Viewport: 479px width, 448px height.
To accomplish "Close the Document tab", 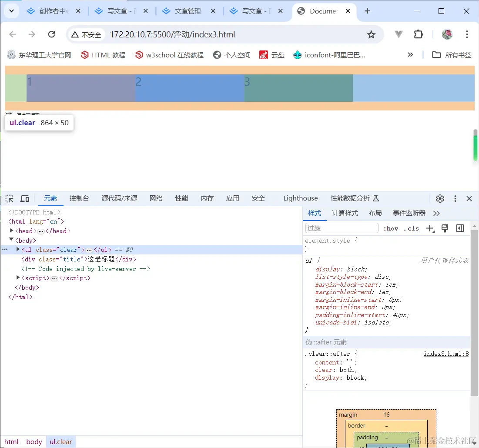I will coord(348,11).
